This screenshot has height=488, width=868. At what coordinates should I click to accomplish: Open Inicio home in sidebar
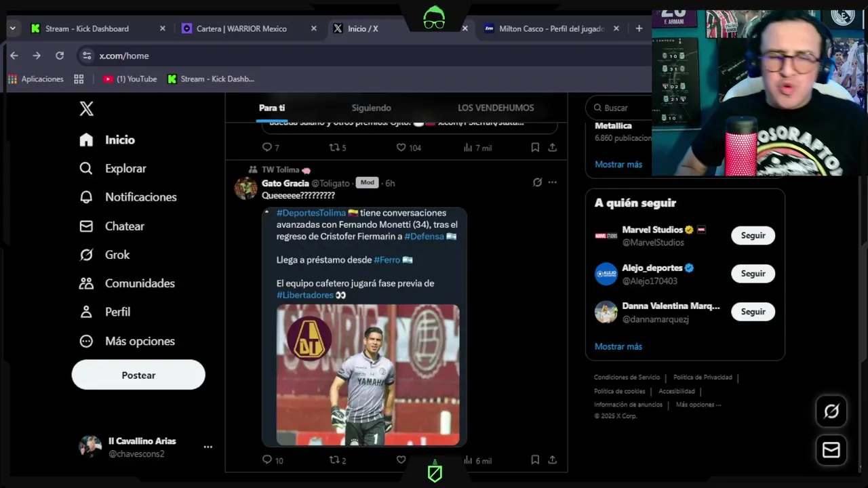tap(107, 140)
